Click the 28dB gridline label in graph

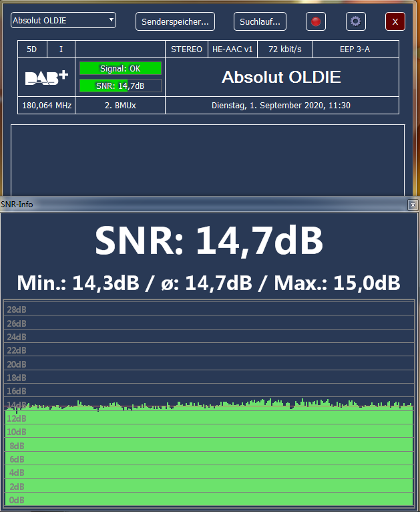[x=16, y=309]
